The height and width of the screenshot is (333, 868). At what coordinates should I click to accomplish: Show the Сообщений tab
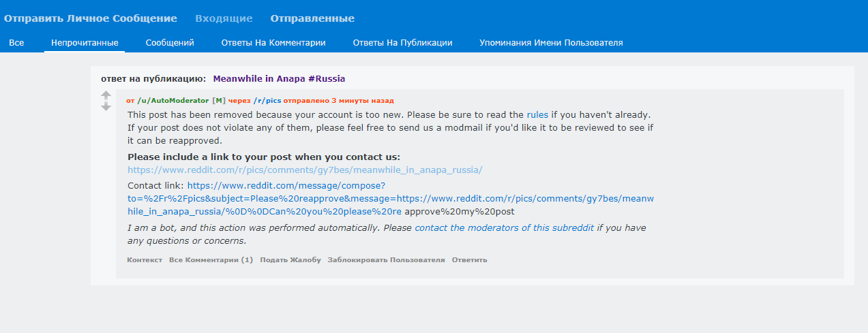click(x=170, y=42)
